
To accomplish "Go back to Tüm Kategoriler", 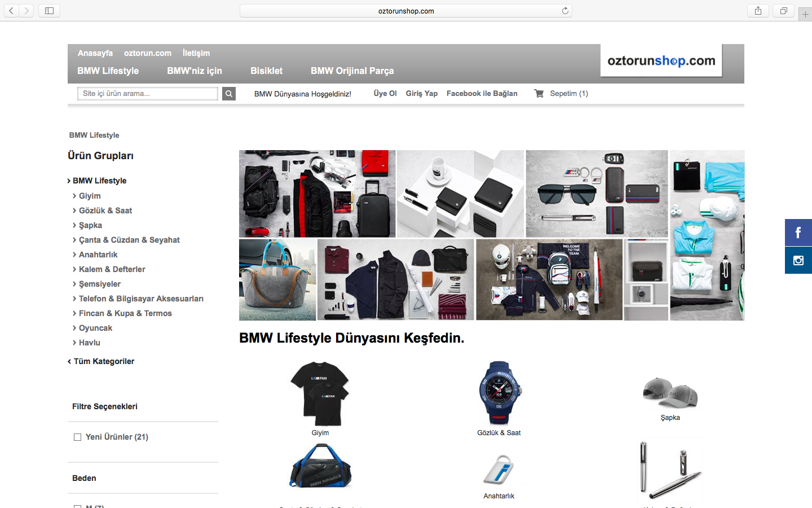I will 104,361.
